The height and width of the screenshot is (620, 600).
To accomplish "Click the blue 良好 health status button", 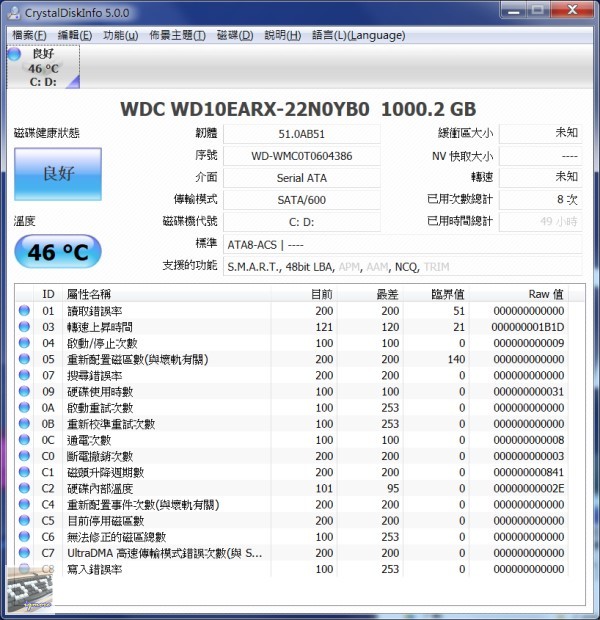I will pos(58,174).
